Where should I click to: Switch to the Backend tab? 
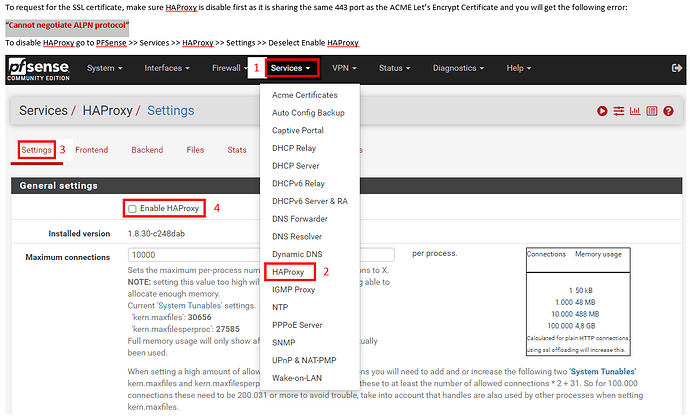[x=147, y=150]
